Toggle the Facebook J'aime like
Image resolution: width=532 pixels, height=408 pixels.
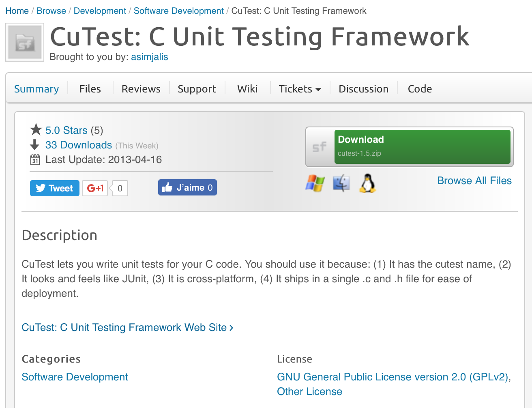[187, 187]
